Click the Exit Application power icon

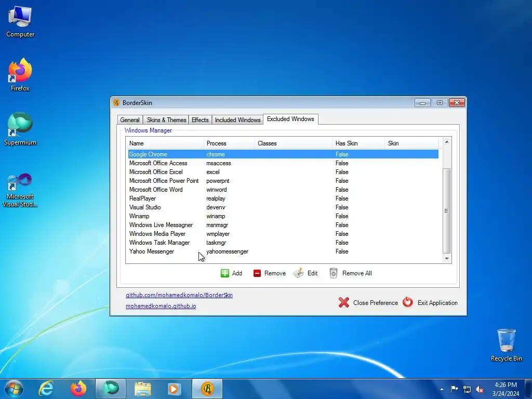pos(408,302)
